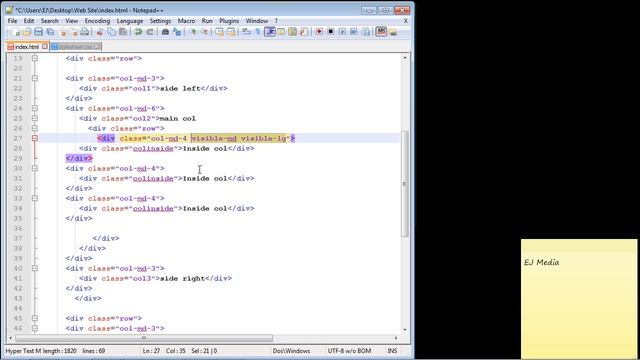Paste from the clipboard using the toolbar
Screen dimensions: 640x360
click(x=122, y=32)
